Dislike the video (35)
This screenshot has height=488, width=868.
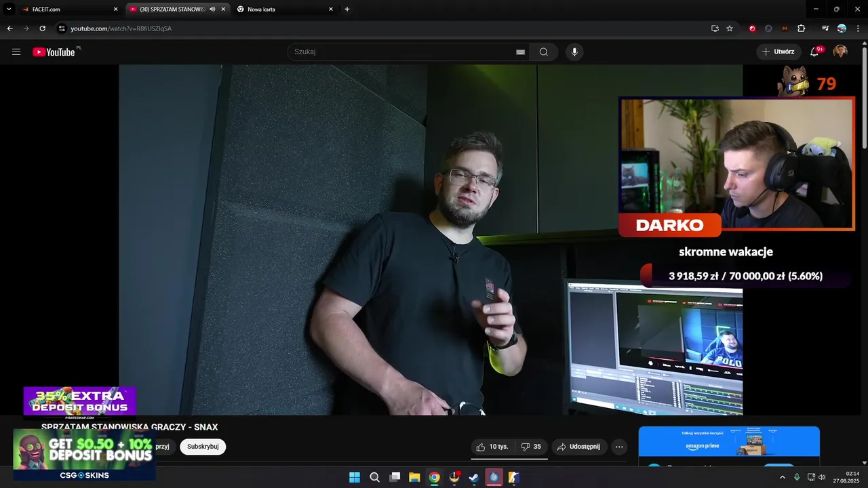click(x=531, y=447)
